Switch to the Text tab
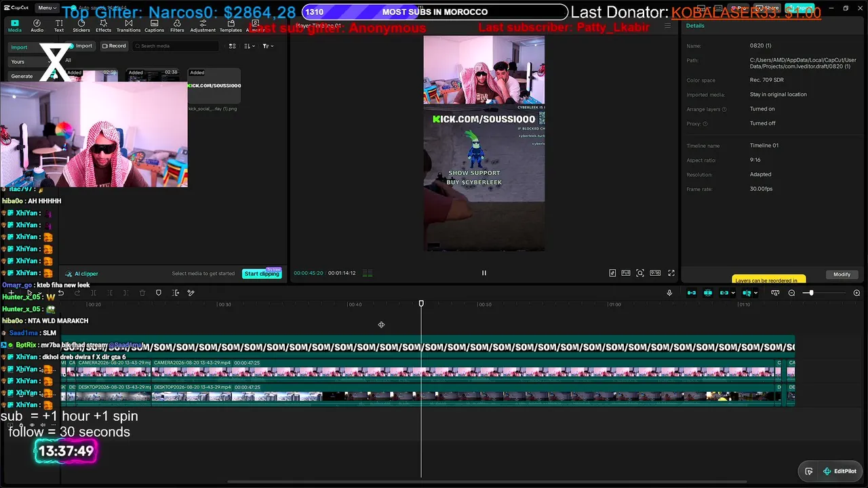The image size is (868, 488). point(59,26)
